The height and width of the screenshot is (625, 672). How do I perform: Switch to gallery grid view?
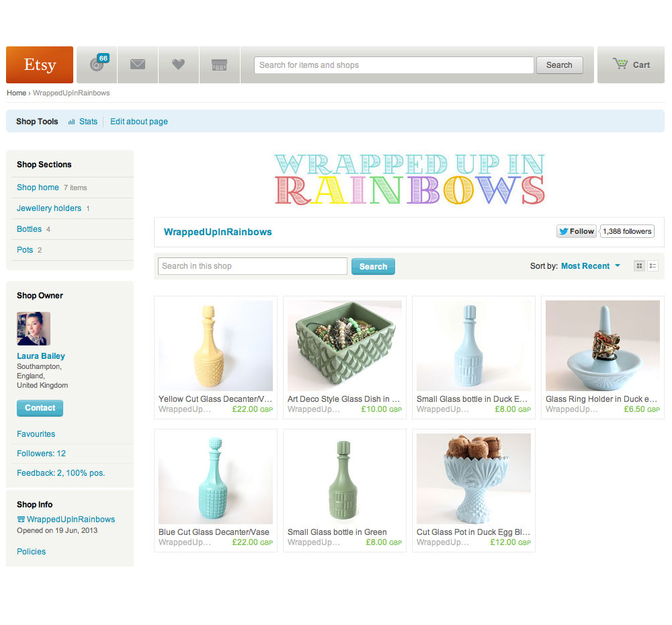pyautogui.click(x=640, y=266)
